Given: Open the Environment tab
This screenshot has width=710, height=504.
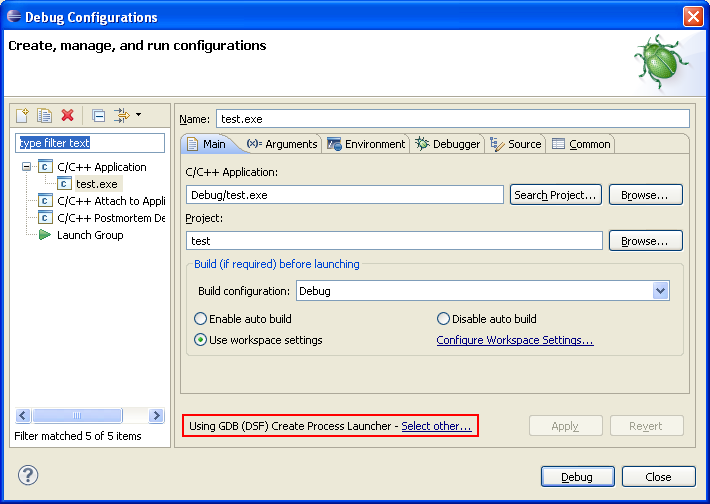Looking at the screenshot, I should click(x=366, y=144).
